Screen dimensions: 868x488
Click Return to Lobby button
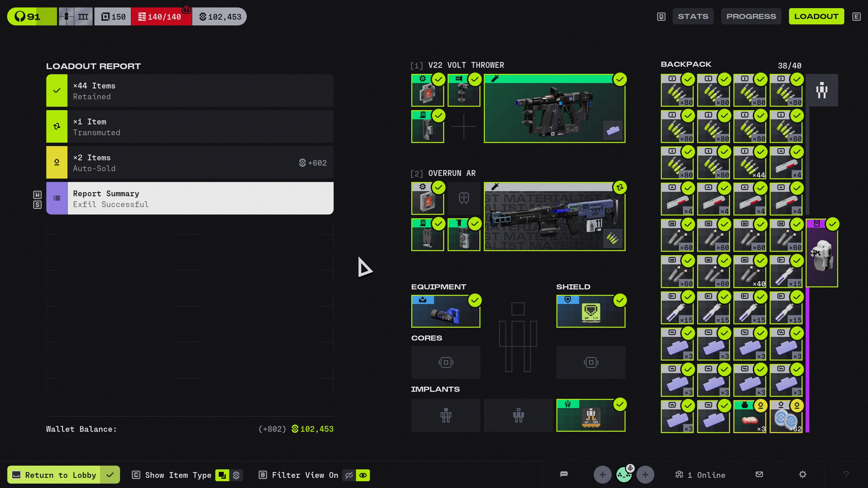(63, 475)
